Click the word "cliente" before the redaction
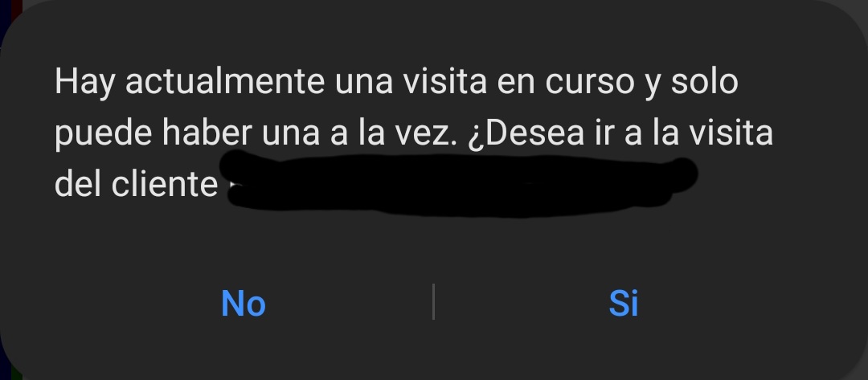 tap(165, 184)
